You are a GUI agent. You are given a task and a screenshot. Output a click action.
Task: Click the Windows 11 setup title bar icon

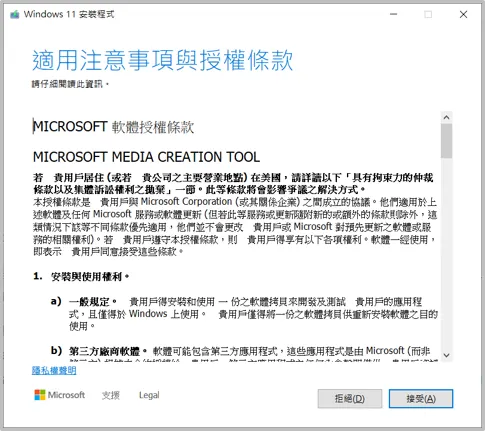point(15,14)
